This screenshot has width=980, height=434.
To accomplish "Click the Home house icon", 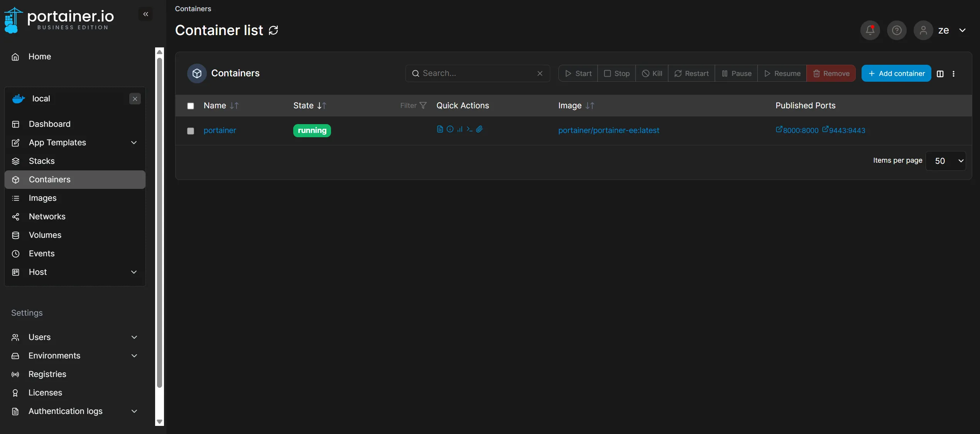I will (x=15, y=57).
